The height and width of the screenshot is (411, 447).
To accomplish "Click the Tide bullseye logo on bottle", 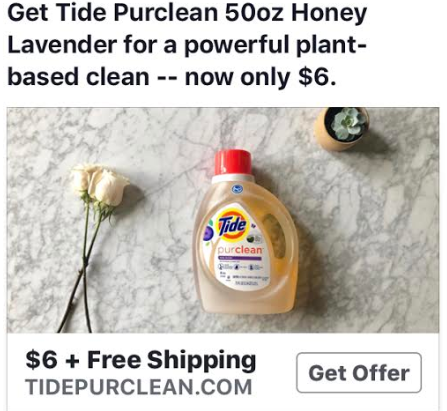I will (233, 225).
